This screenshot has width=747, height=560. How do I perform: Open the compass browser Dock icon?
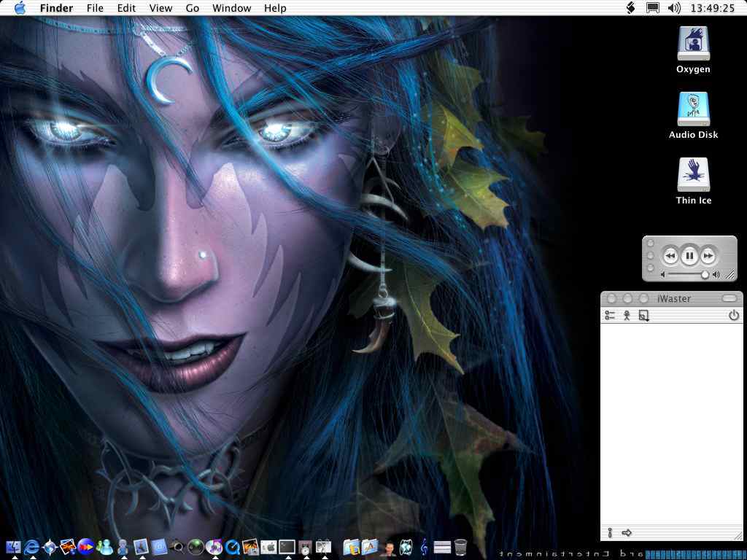click(x=50, y=547)
